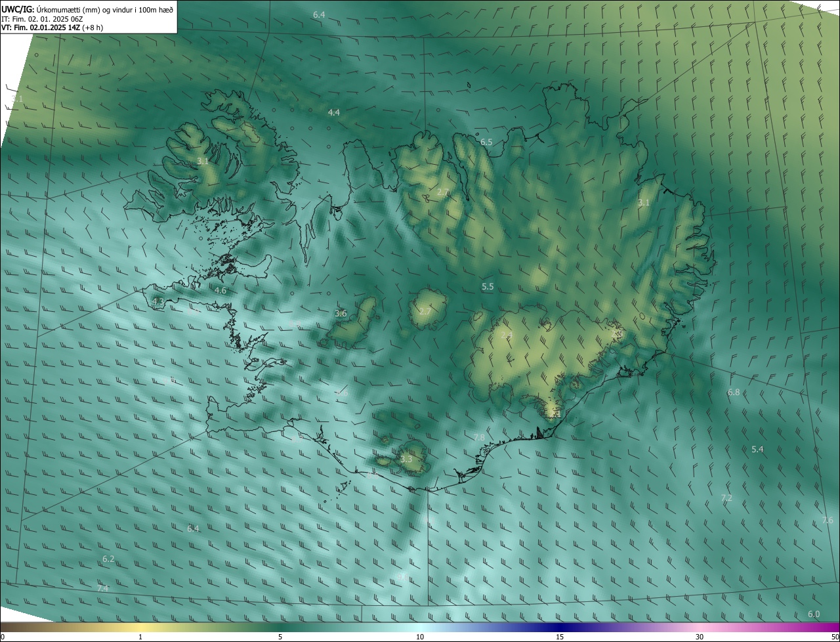Click the 3.1 value on the Westfjords peninsula
Viewport: 840px width, 642px height.
click(x=203, y=161)
